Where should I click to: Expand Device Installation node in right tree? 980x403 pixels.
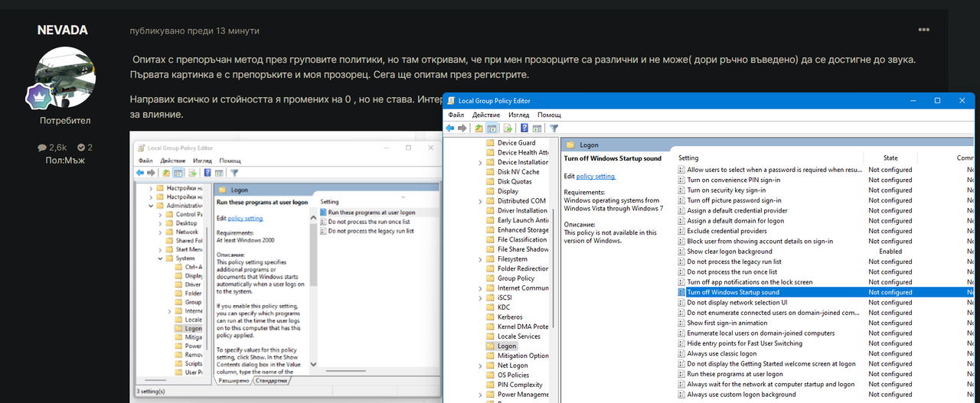[480, 162]
